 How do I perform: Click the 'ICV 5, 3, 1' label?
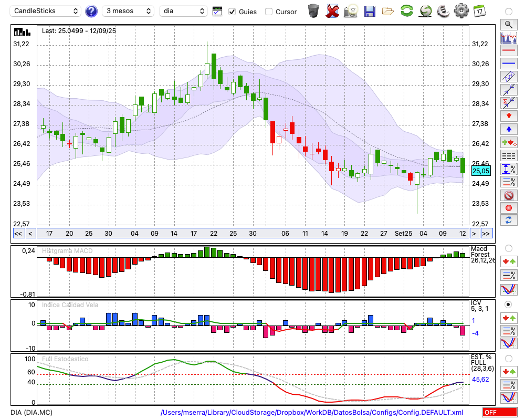click(x=480, y=306)
